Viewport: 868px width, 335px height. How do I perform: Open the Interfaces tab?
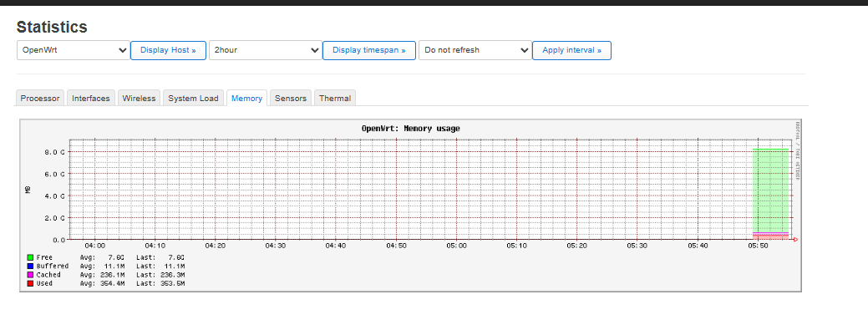(x=91, y=99)
